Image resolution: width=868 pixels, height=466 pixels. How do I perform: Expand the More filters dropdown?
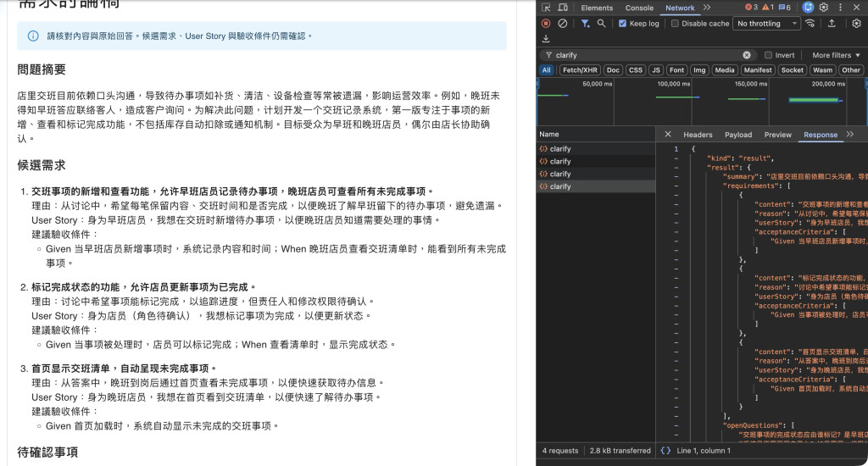point(836,55)
